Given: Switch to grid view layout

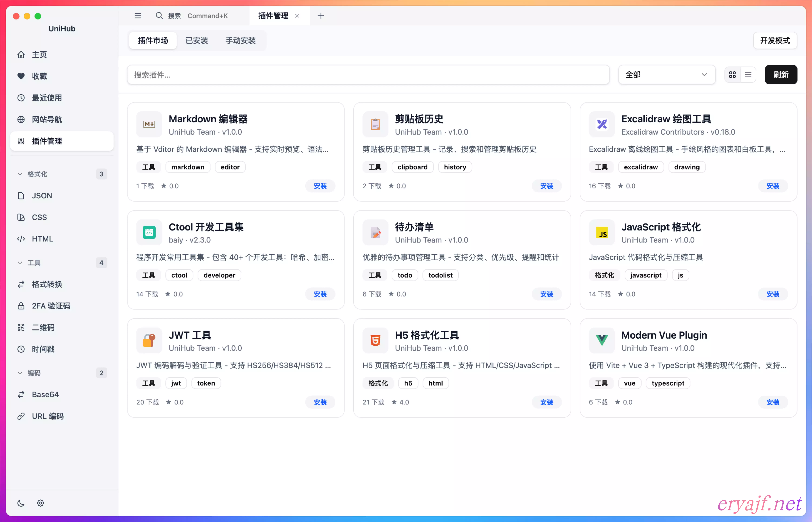Looking at the screenshot, I should tap(732, 75).
